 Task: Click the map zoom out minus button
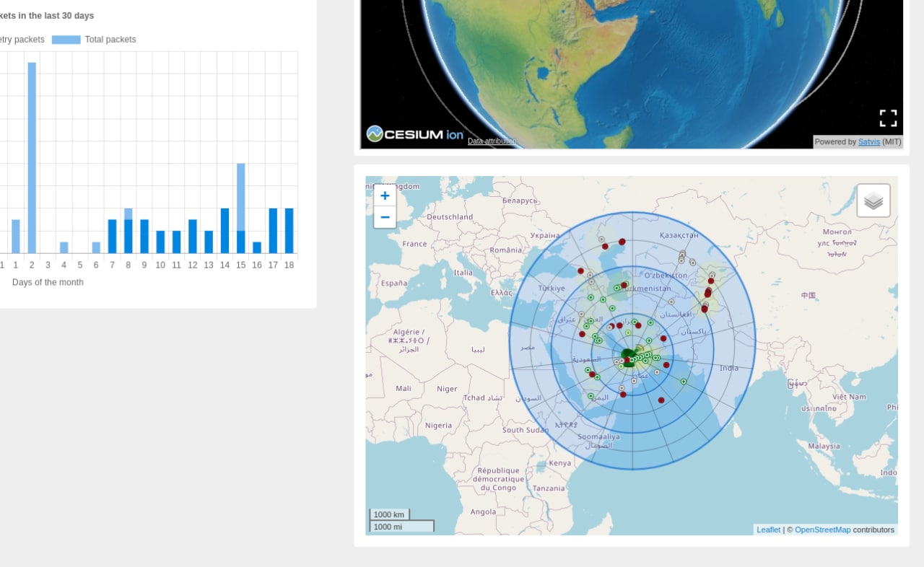(385, 217)
